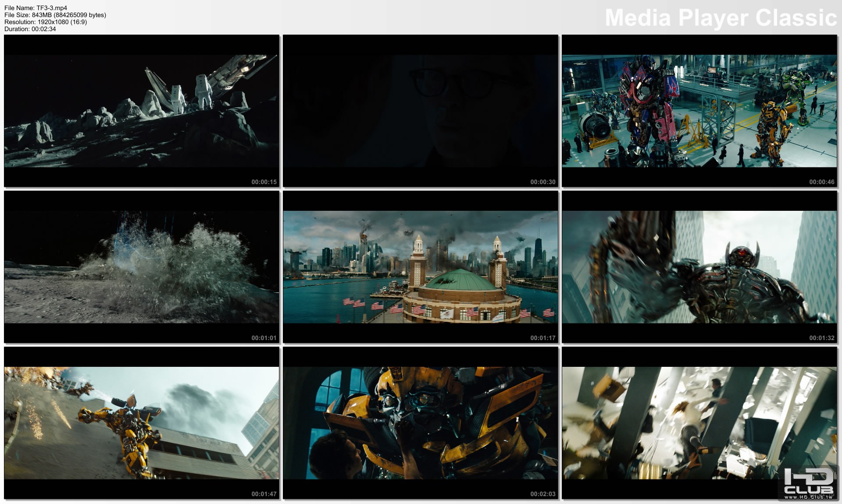Screen dimensions: 842x504
Task: Click the 00:00:46 timestamp label
Action: 822,182
